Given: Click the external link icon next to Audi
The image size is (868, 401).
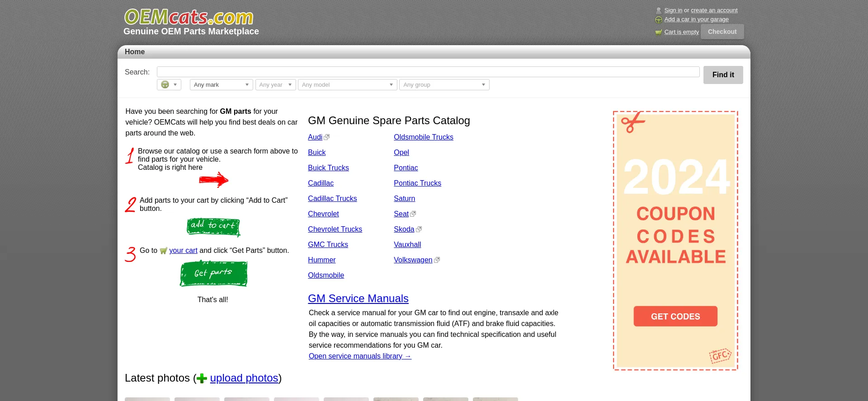Looking at the screenshot, I should tap(327, 137).
